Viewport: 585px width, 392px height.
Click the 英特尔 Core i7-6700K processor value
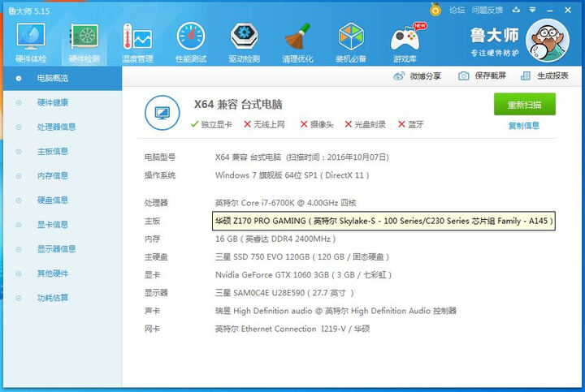point(286,203)
